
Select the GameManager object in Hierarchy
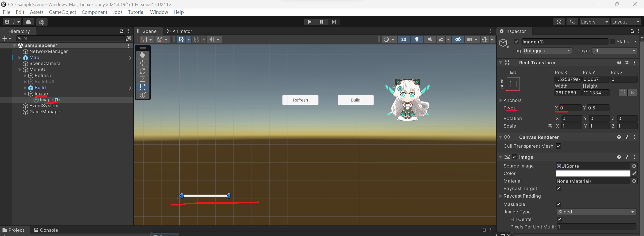[x=46, y=112]
